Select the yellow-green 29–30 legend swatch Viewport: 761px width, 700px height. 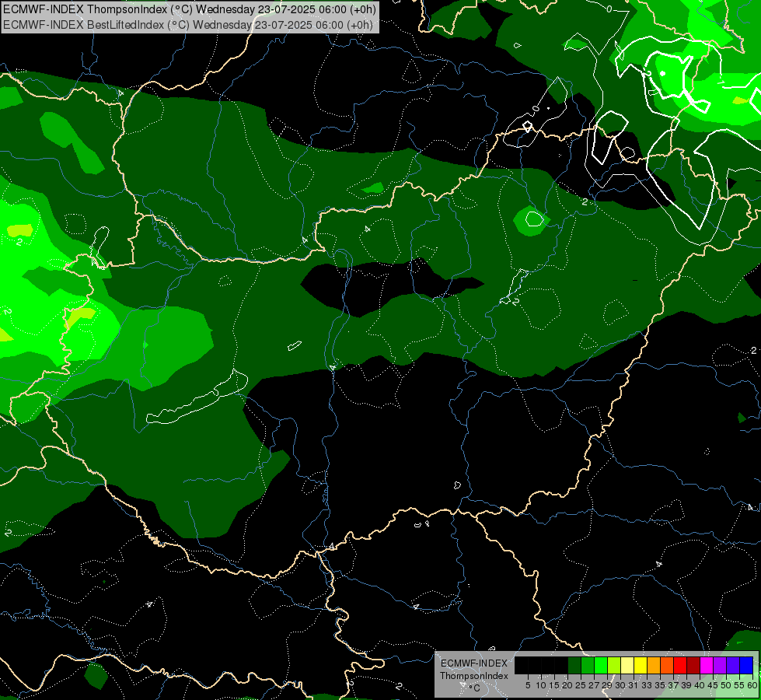tap(614, 665)
